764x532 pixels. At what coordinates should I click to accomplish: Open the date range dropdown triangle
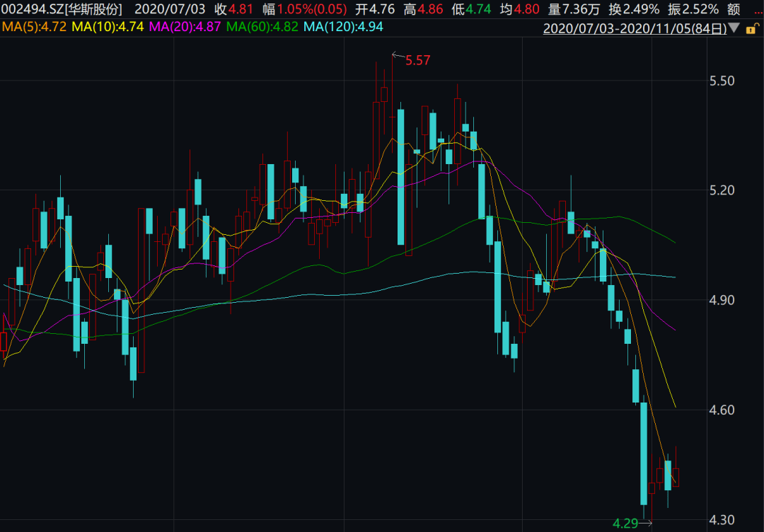pyautogui.click(x=734, y=28)
